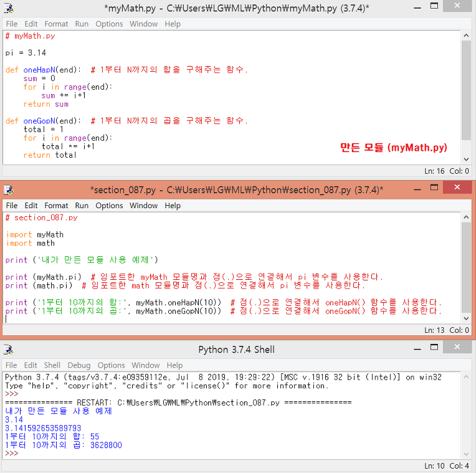Maximize the Python 3.7.4 Shell window
Image resolution: width=476 pixels, height=473 pixels.
click(x=434, y=347)
